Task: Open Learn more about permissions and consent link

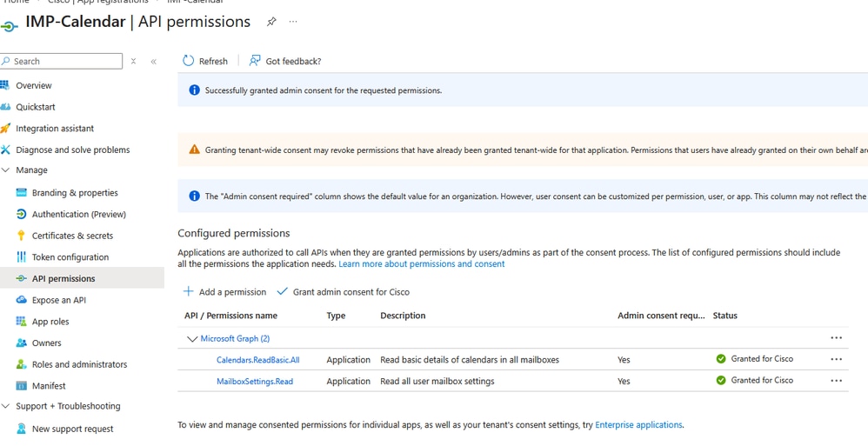Action: [x=421, y=263]
